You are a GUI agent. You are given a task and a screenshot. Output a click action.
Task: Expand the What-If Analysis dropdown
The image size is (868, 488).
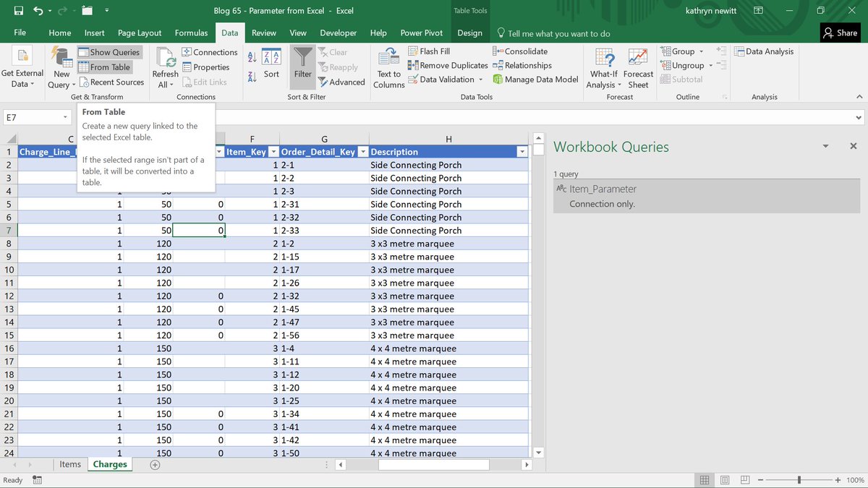pos(603,66)
